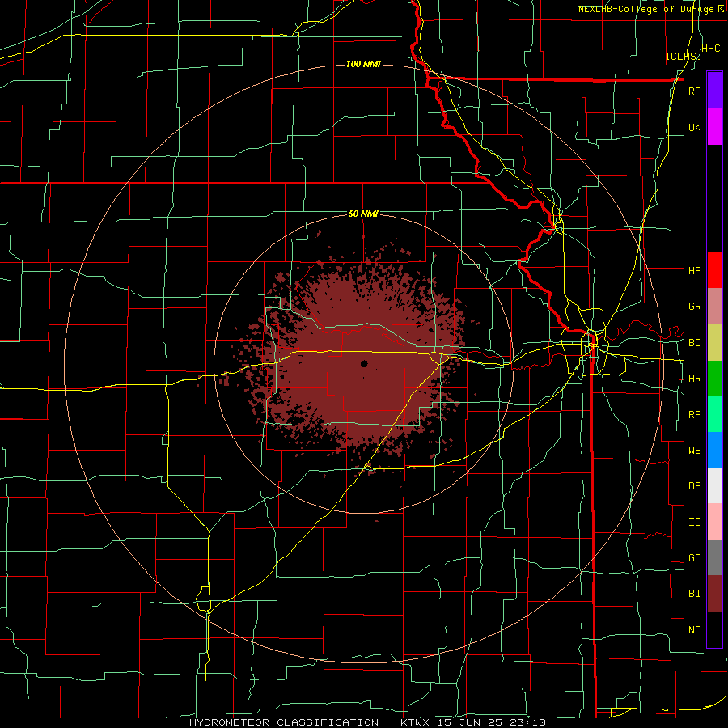Viewport: 728px width, 728px height.
Task: Click the DS white legend swatch
Action: pos(714,485)
